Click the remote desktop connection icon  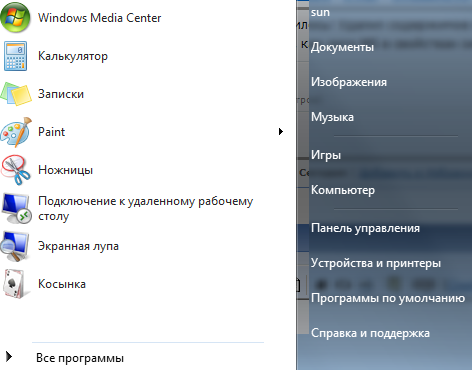16,208
